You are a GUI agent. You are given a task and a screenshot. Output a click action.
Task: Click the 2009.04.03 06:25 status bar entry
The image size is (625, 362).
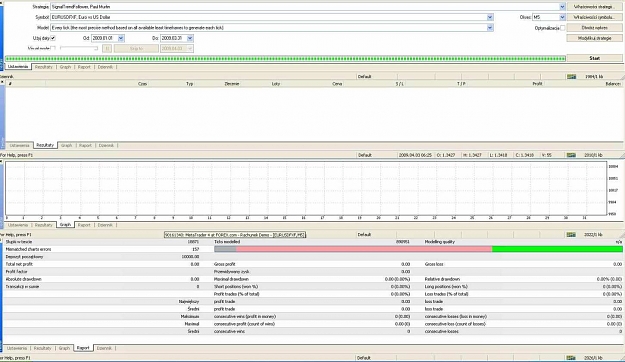(415, 155)
